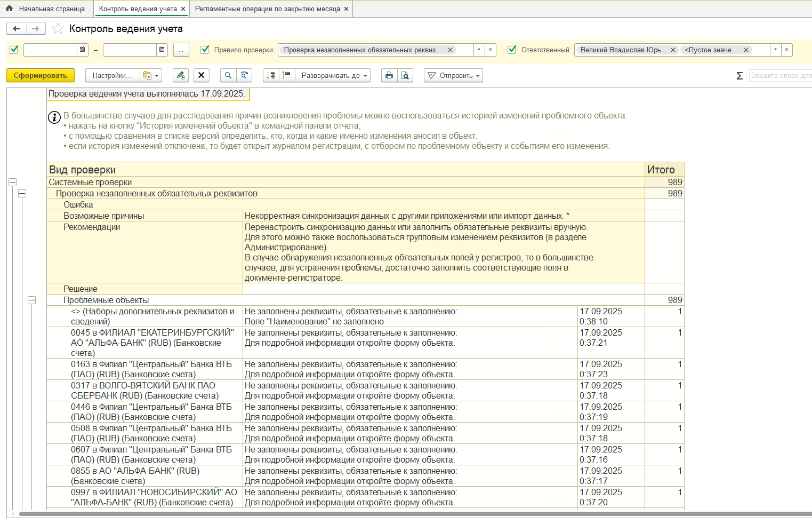The image size is (812, 524).
Task: Open the 'Начальная страница' tab
Action: (46, 9)
